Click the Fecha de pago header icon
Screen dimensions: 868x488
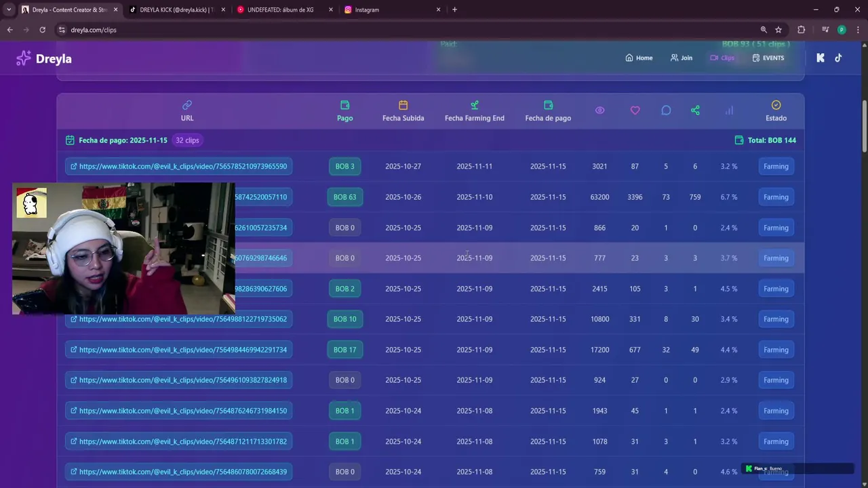(548, 105)
